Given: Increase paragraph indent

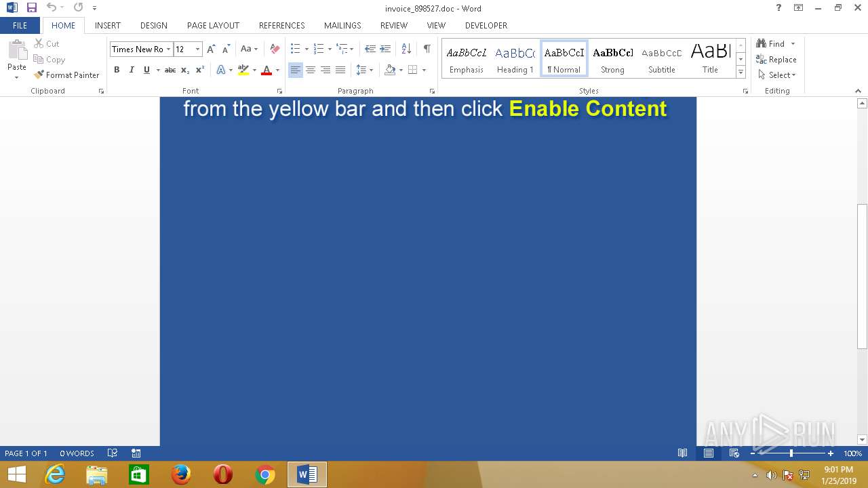Looking at the screenshot, I should point(385,49).
